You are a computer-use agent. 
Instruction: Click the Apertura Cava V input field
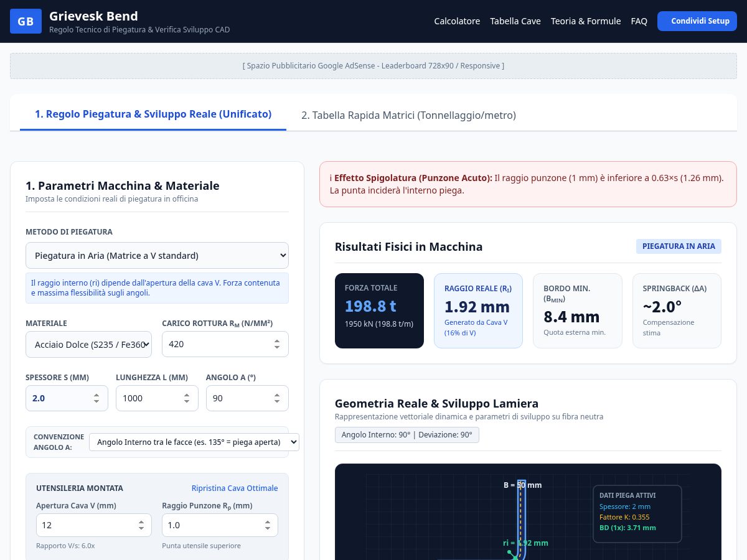(x=94, y=525)
